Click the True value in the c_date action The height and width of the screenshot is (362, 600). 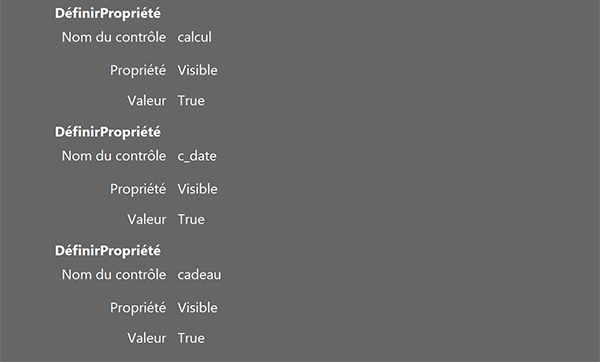pyautogui.click(x=191, y=219)
